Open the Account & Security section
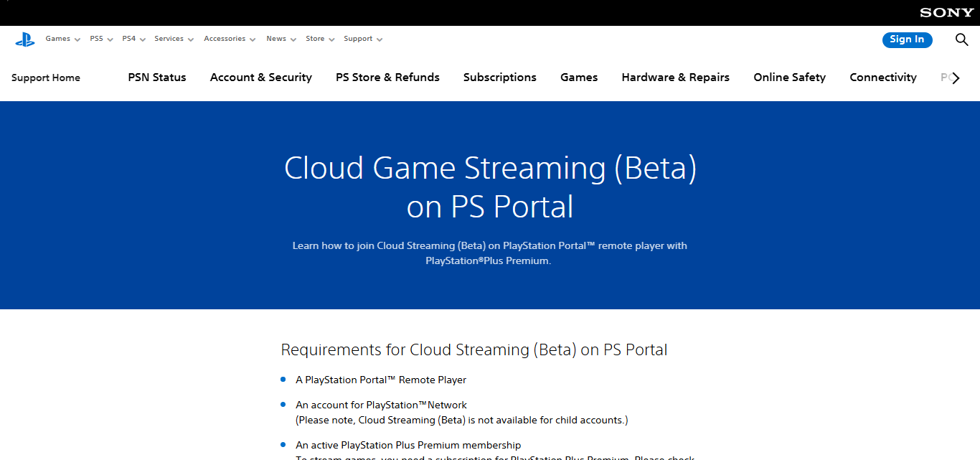 coord(261,78)
